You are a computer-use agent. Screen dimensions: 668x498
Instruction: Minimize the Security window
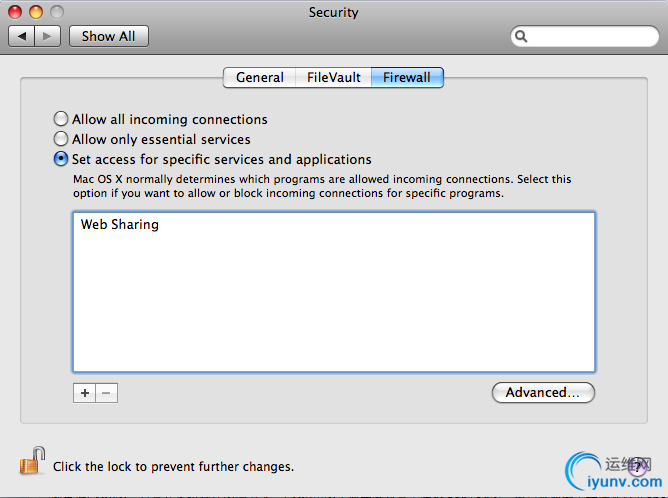[x=36, y=12]
